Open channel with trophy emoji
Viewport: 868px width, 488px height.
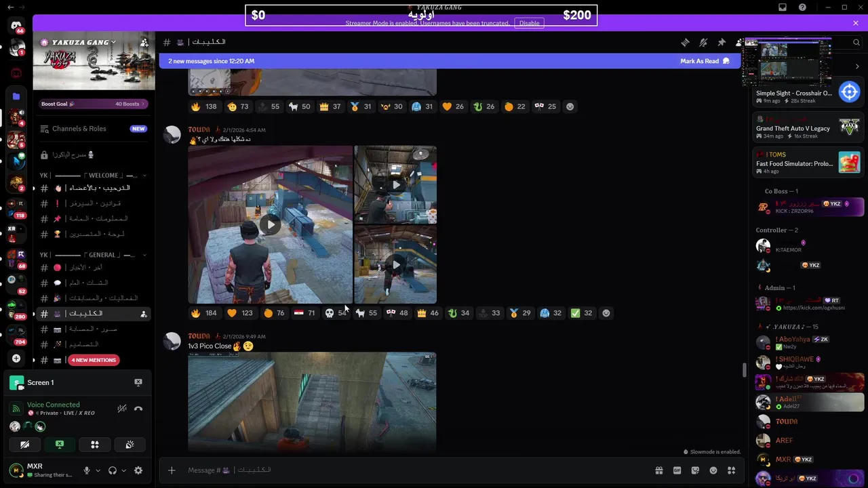tap(94, 234)
